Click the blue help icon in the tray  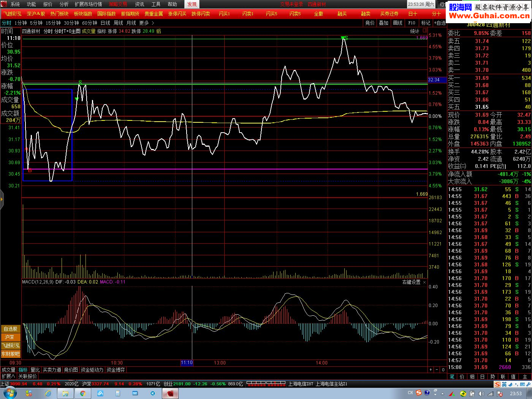[427, 393]
